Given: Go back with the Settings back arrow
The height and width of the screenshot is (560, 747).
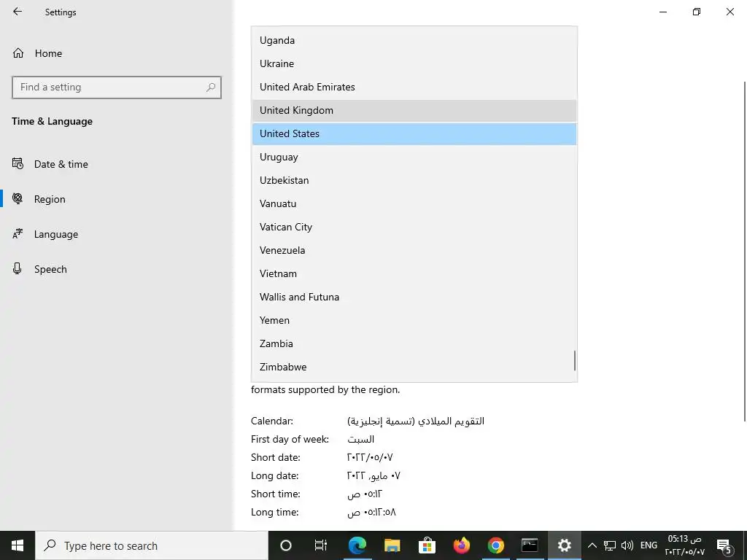Looking at the screenshot, I should pos(18,12).
